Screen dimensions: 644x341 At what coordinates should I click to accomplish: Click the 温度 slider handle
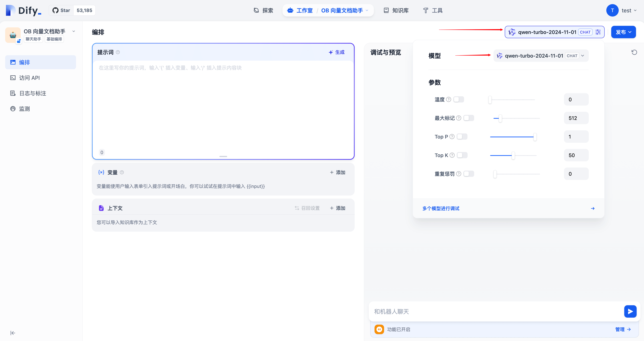[x=490, y=100]
